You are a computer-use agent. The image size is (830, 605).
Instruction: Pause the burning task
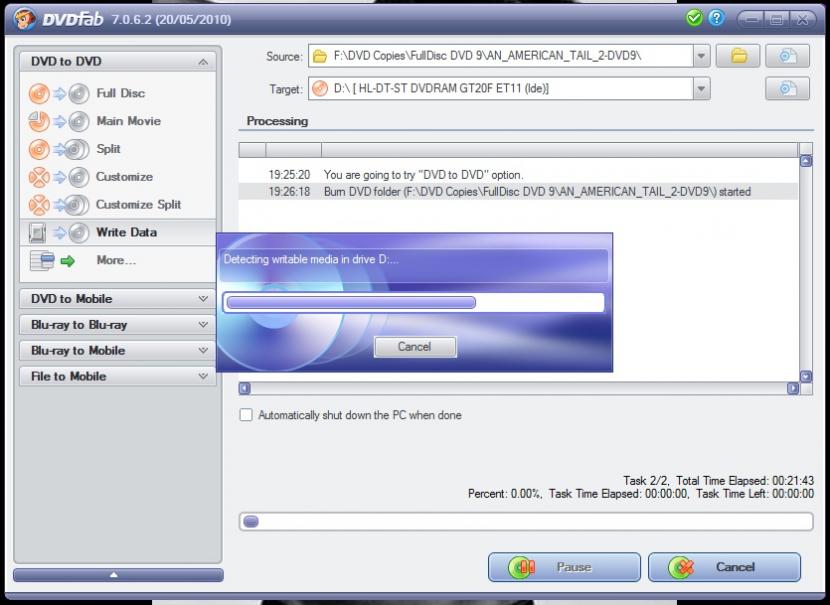click(x=564, y=567)
